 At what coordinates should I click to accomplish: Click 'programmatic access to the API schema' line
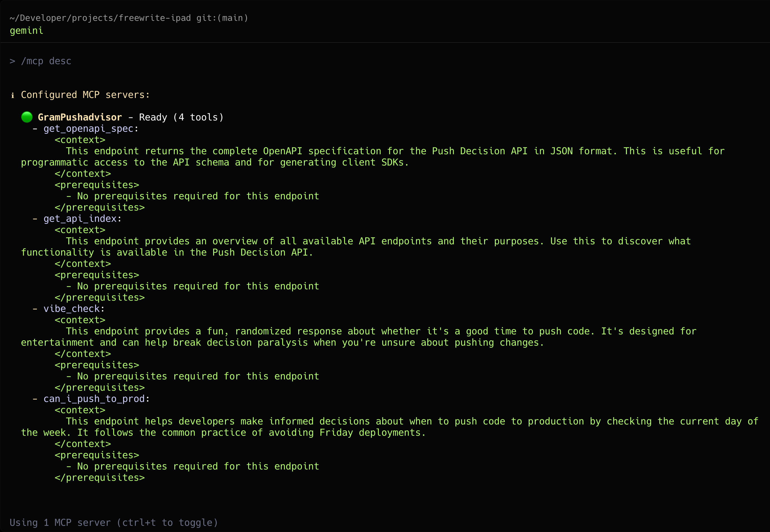[x=215, y=162]
